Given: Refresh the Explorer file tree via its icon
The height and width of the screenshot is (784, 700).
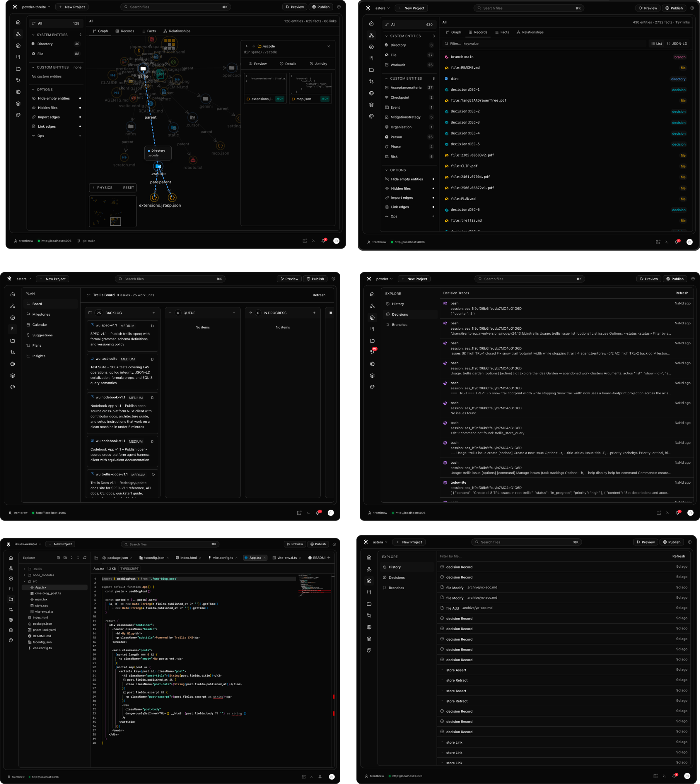Looking at the screenshot, I should [x=85, y=557].
